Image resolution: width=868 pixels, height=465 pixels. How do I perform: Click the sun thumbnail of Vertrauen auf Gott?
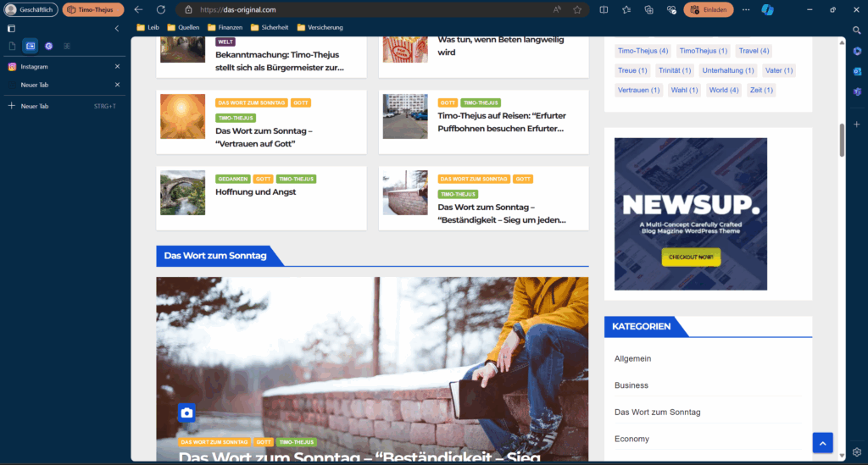click(183, 116)
